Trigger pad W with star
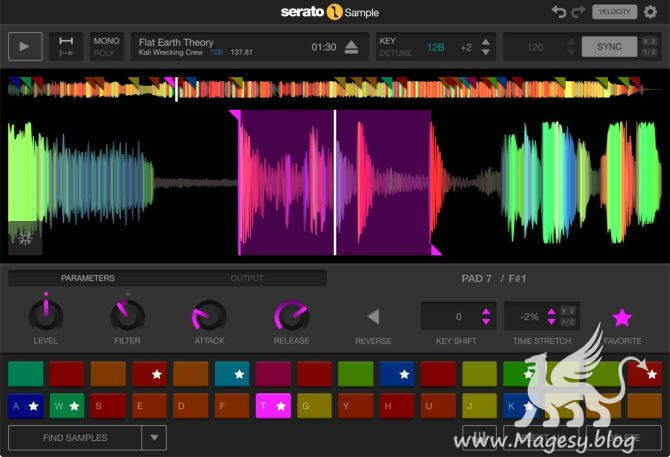The width and height of the screenshot is (670, 457). click(67, 406)
